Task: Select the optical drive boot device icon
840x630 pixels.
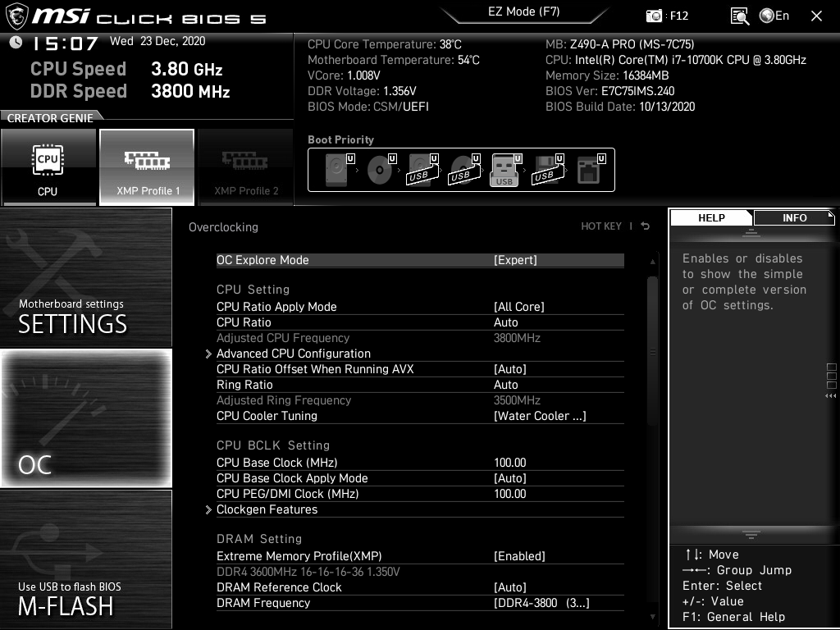Action: (381, 169)
